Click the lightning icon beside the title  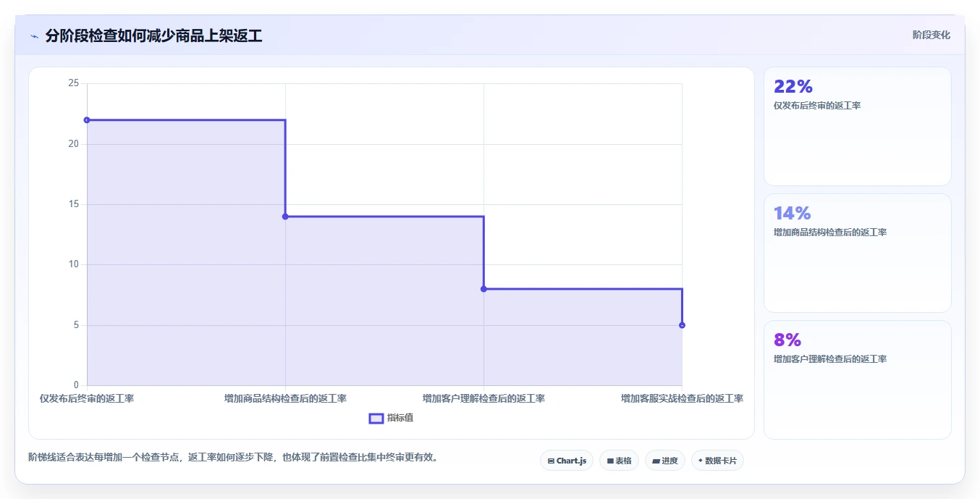point(34,36)
